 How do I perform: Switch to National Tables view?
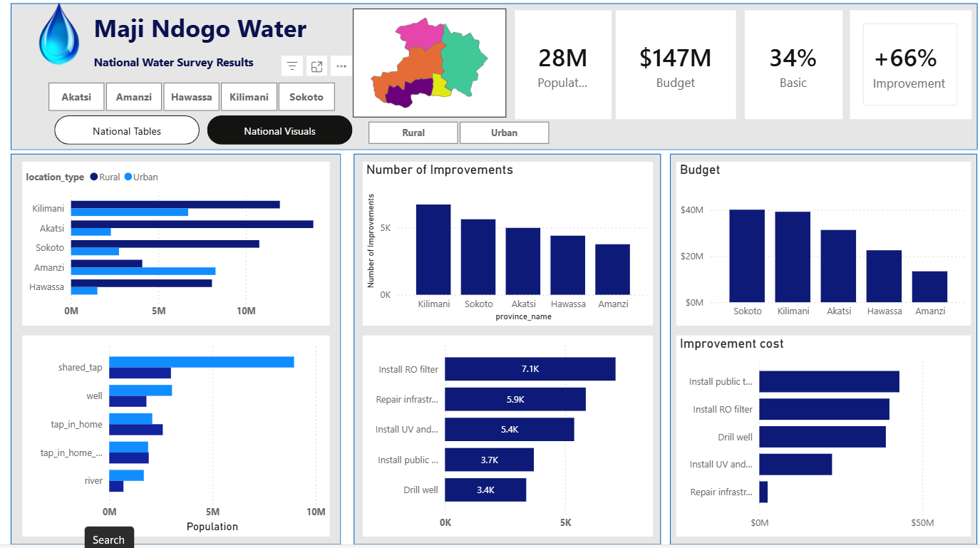127,130
